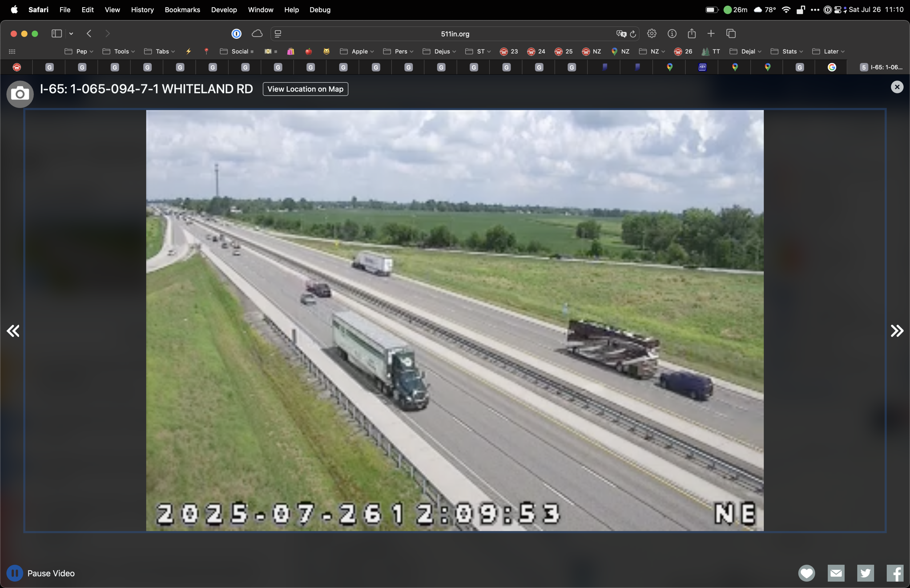
Task: Open the page reader icon in address bar
Action: (278, 34)
